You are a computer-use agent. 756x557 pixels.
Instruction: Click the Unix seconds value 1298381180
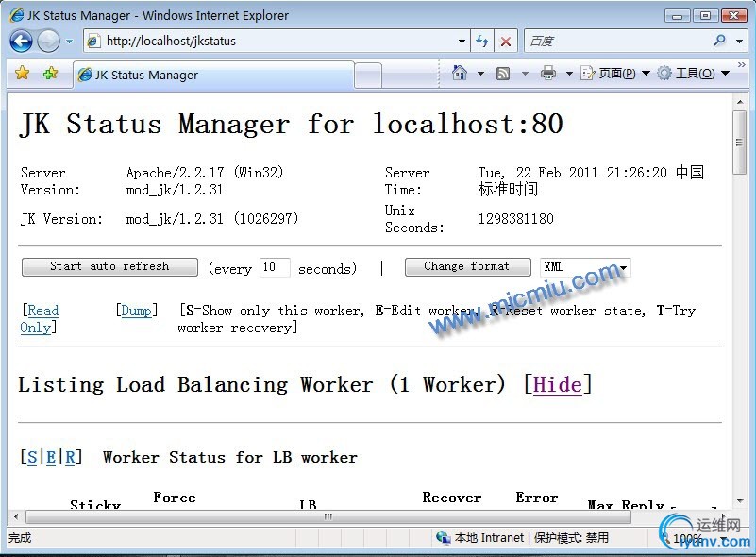(x=516, y=219)
